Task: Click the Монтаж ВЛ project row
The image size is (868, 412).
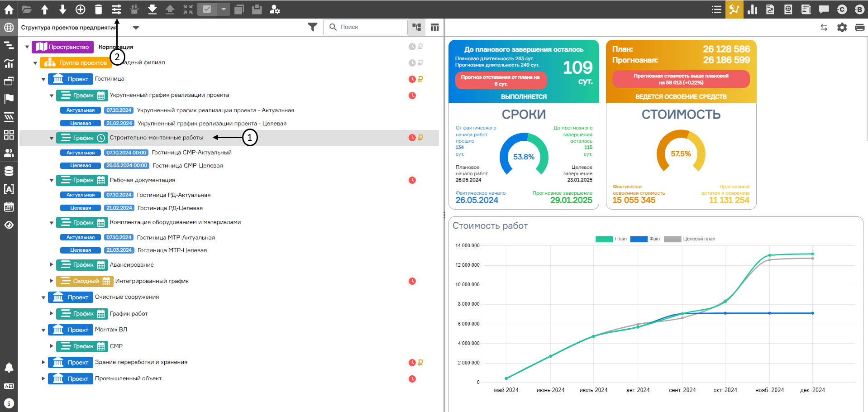Action: 229,330
